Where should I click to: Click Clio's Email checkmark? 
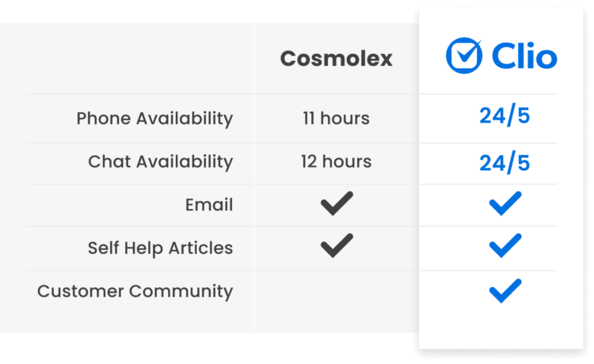505,204
